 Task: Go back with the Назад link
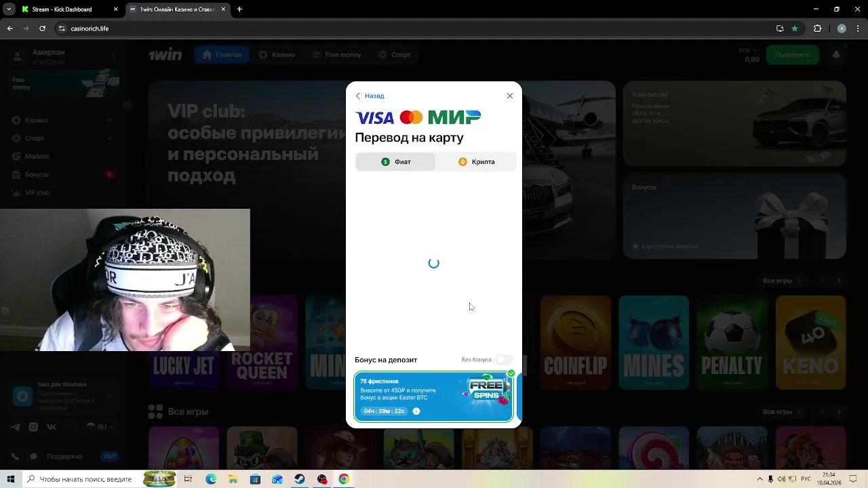(370, 96)
